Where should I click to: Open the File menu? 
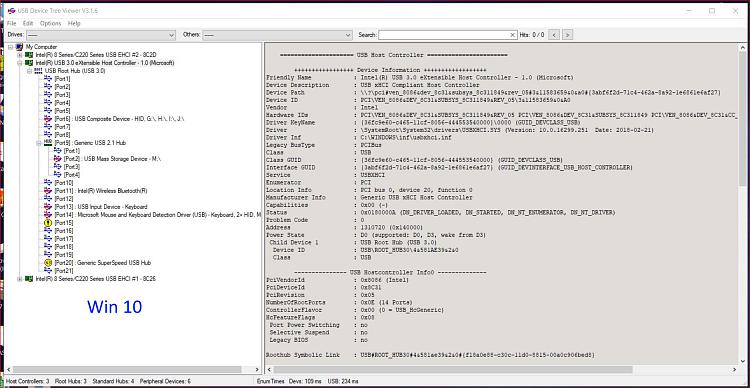(x=11, y=23)
